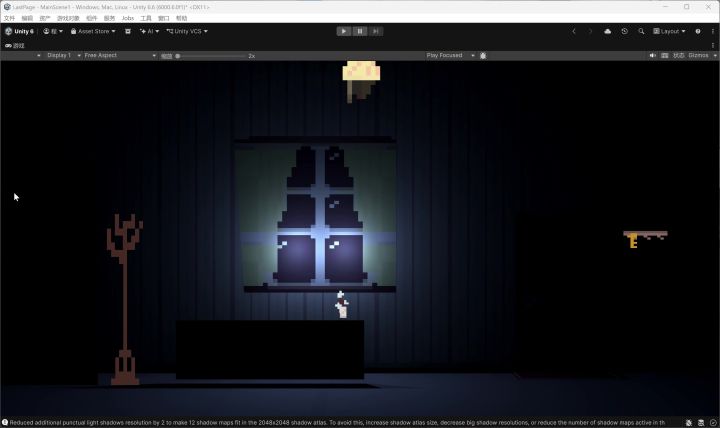The height and width of the screenshot is (428, 720).
Task: Open the main toolbar kebab menu
Action: tap(713, 31)
